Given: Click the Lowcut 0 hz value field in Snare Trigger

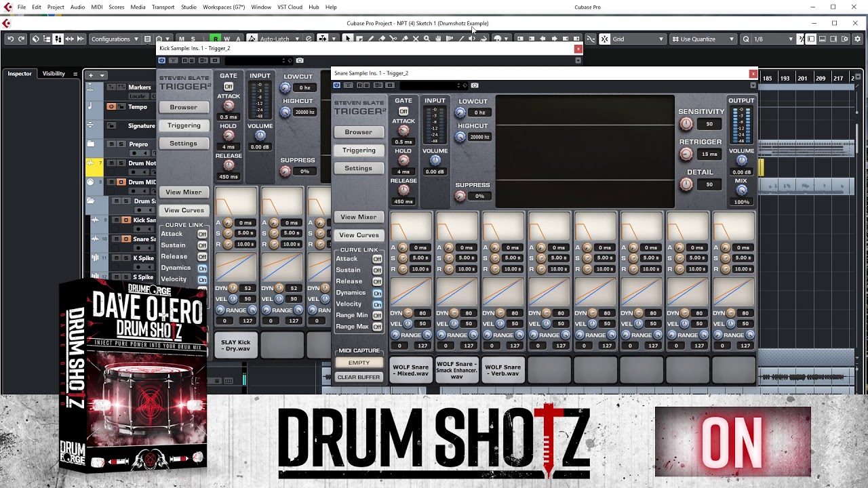Looking at the screenshot, I should 479,113.
